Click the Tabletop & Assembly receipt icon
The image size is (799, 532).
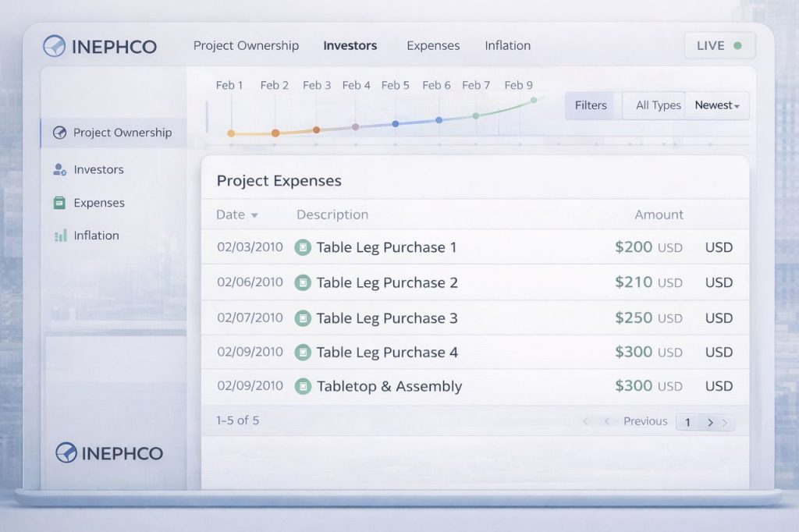[x=303, y=386]
